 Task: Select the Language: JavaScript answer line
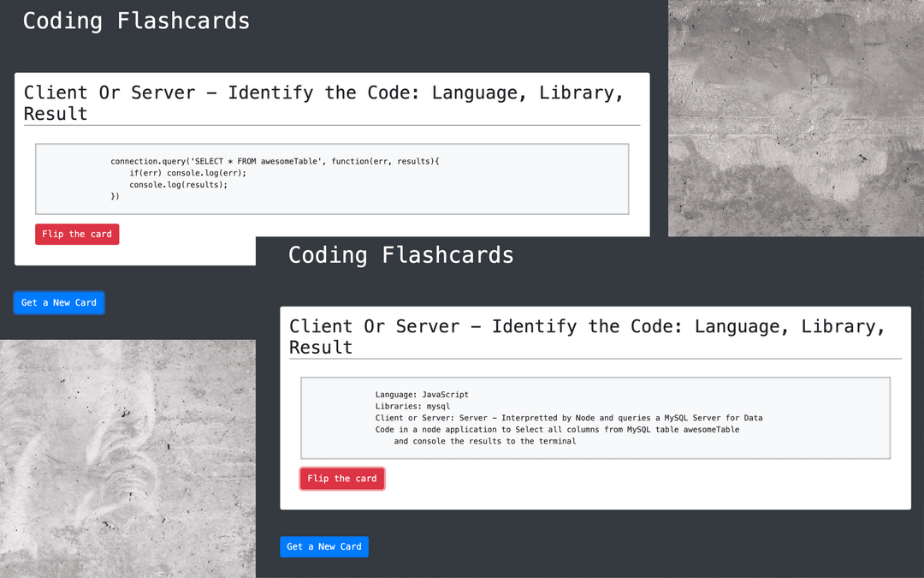[422, 395]
